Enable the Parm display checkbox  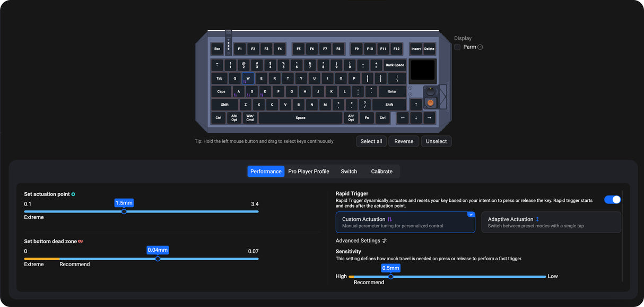pyautogui.click(x=457, y=47)
